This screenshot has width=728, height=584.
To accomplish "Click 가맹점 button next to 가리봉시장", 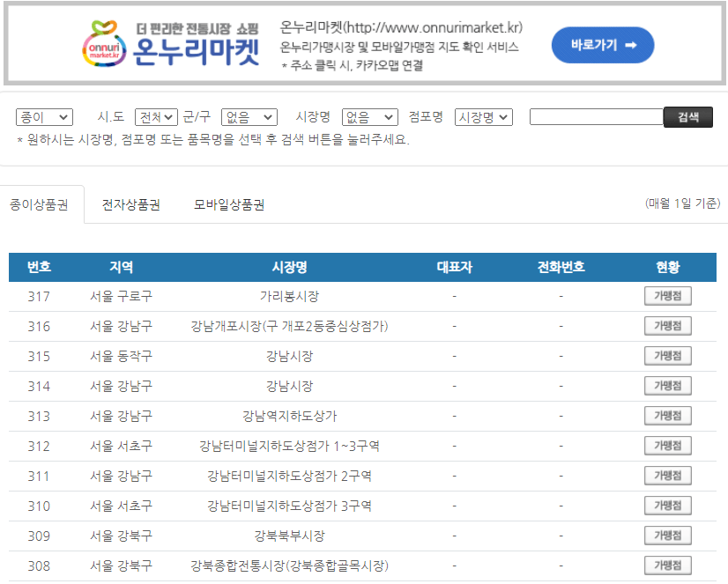I will click(x=667, y=297).
